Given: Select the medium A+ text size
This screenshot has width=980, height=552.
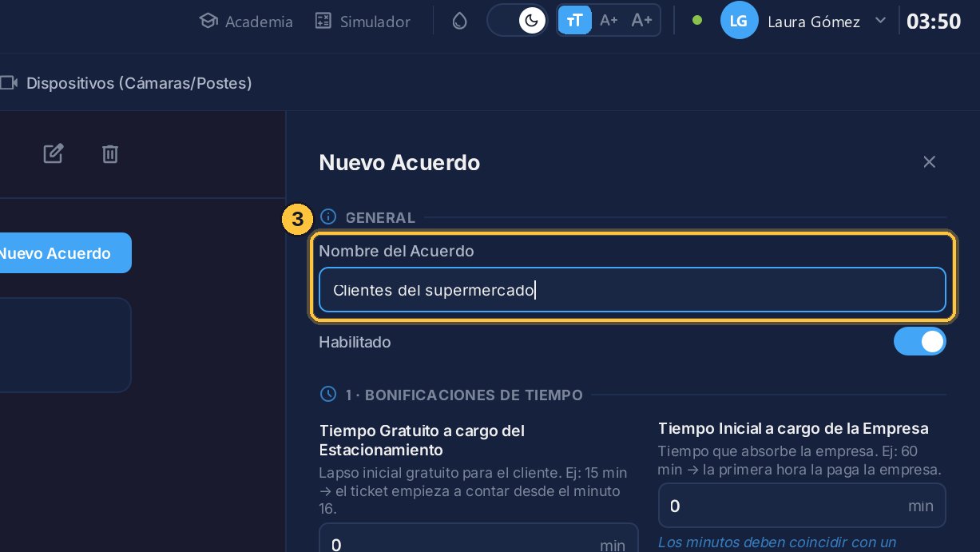Looking at the screenshot, I should point(609,21).
